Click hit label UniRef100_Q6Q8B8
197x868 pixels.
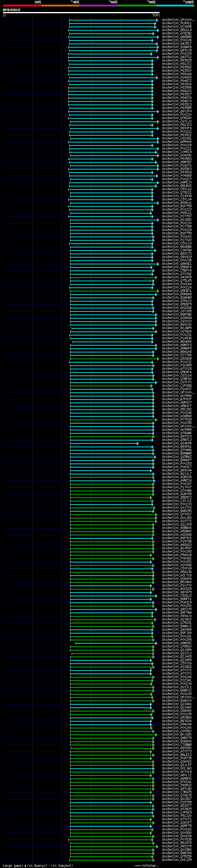[x=177, y=37]
